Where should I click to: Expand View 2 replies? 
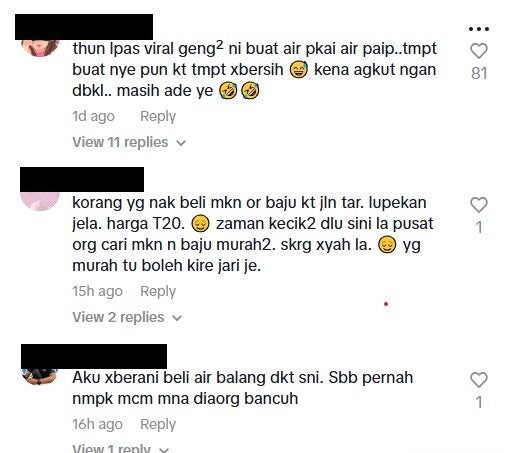(127, 317)
